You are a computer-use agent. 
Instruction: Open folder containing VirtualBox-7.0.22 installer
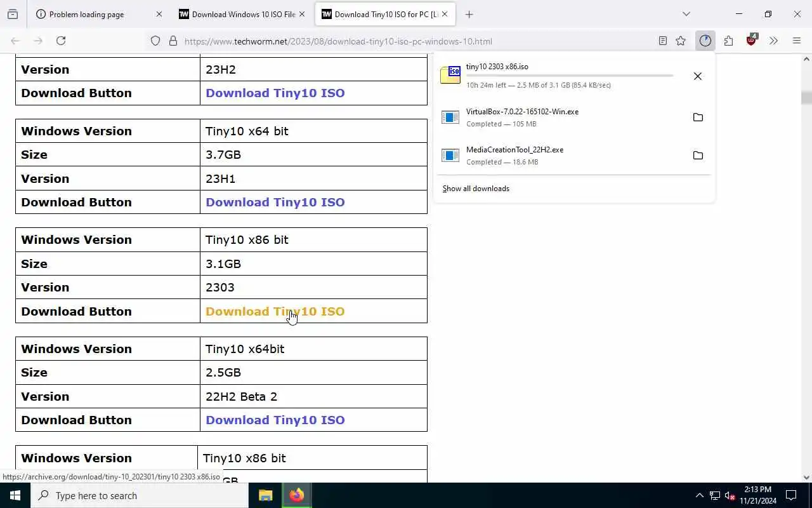pos(698,117)
